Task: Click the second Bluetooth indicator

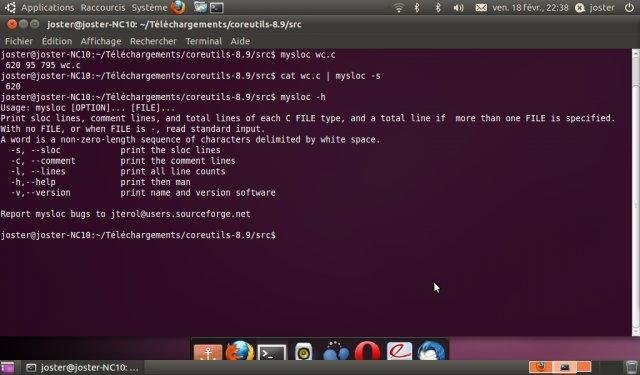Action: pos(438,8)
